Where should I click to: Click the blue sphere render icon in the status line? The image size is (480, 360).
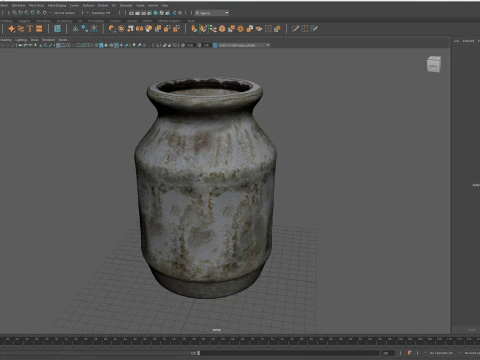[x=155, y=13]
